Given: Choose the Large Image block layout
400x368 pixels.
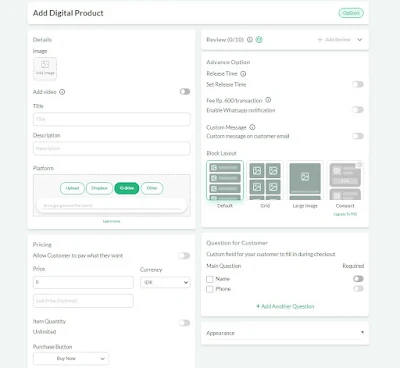Looking at the screenshot, I should point(305,180).
